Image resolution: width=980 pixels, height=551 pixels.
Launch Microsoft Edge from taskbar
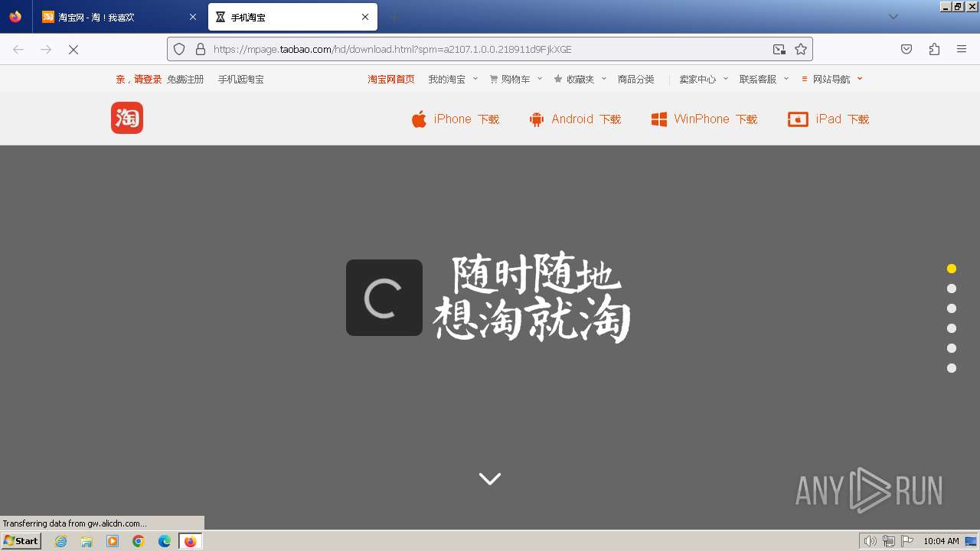tap(165, 541)
